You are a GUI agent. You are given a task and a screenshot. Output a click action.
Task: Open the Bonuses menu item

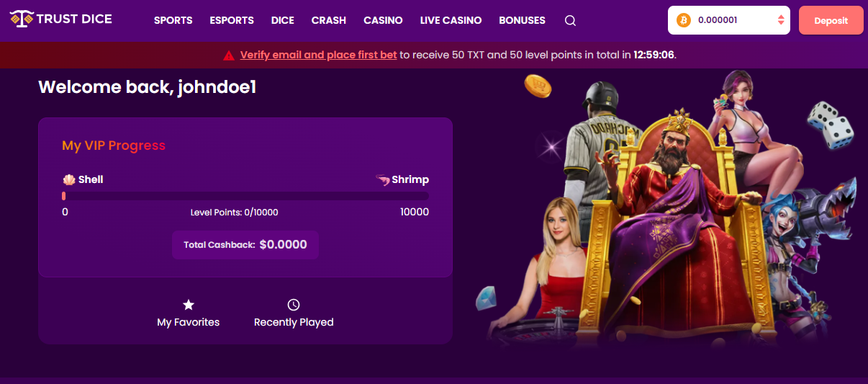(522, 20)
